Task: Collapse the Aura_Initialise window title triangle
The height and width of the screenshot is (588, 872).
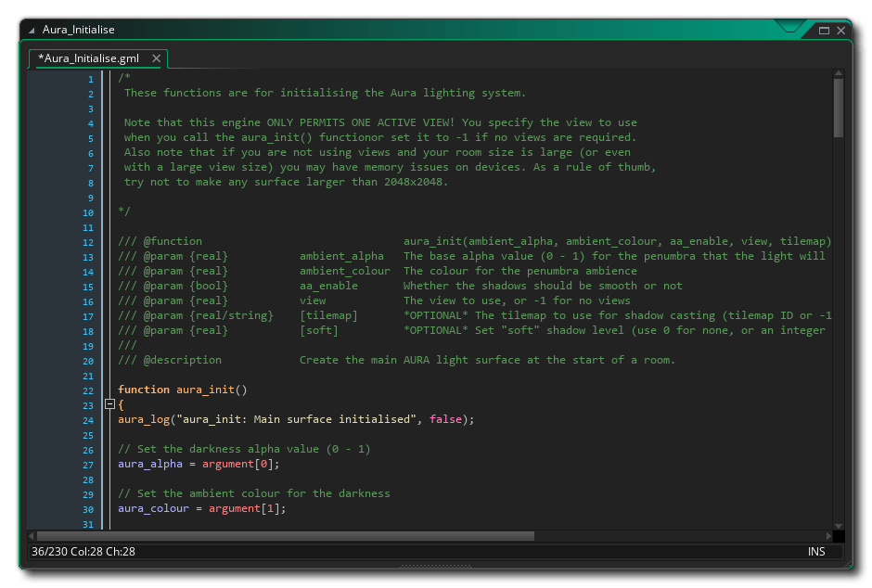Action: pos(32,30)
